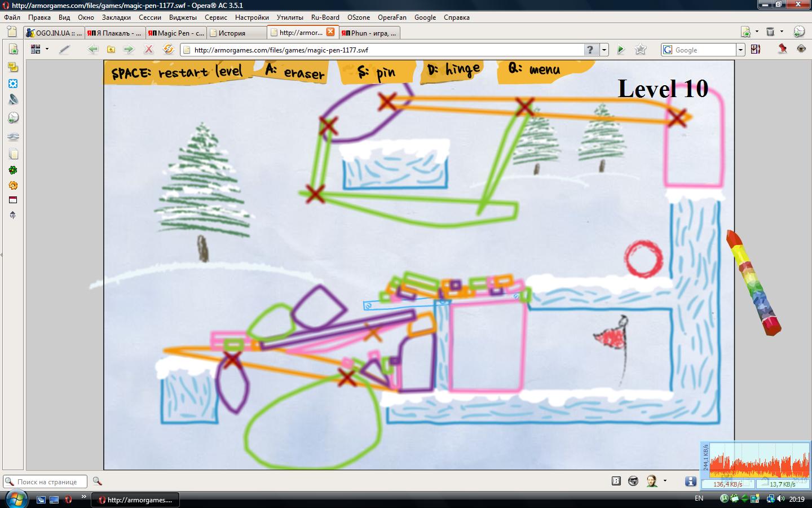The width and height of the screenshot is (812, 508).
Task: Expand the arrow next to the avatar icon
Action: click(665, 481)
